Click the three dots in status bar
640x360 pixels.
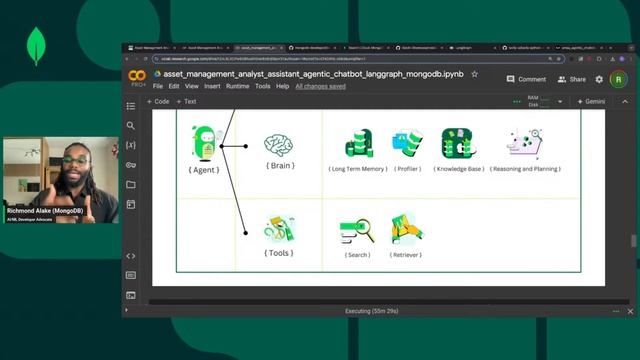click(x=616, y=311)
